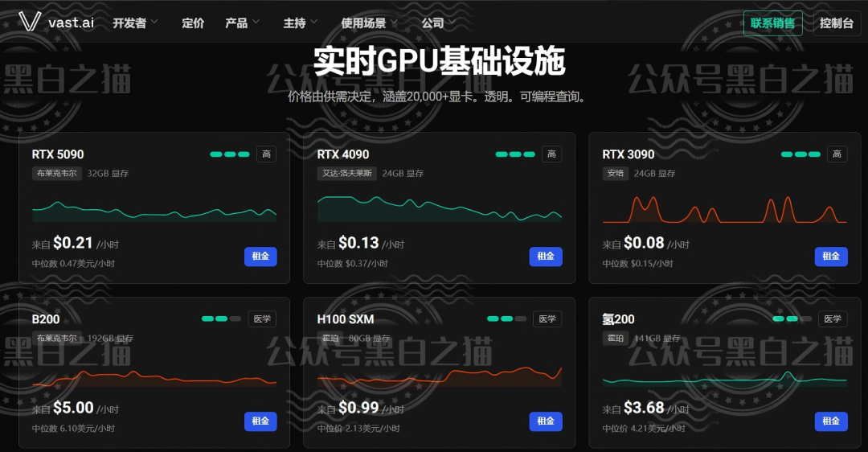Click B200 availability indicator bars
Image resolution: width=868 pixels, height=452 pixels.
[x=221, y=318]
